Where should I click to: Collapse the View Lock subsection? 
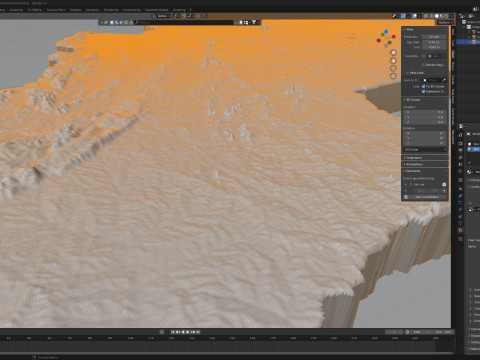click(415, 73)
